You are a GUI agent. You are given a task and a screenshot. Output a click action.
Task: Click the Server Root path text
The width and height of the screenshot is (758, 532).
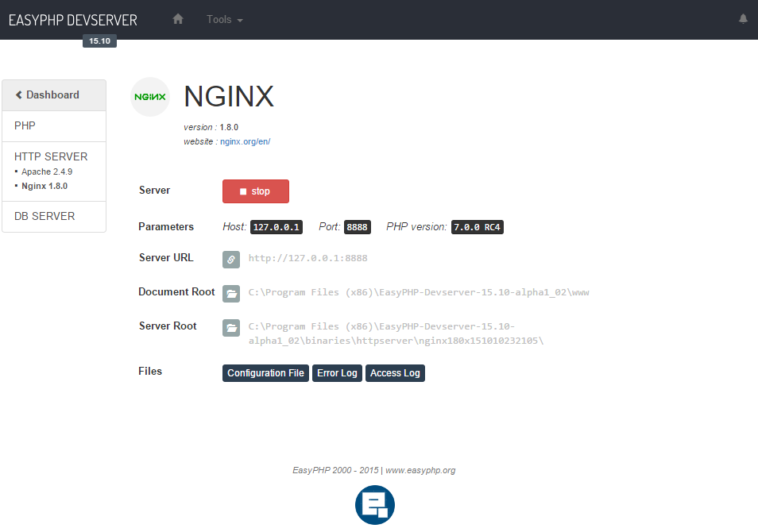coord(396,333)
